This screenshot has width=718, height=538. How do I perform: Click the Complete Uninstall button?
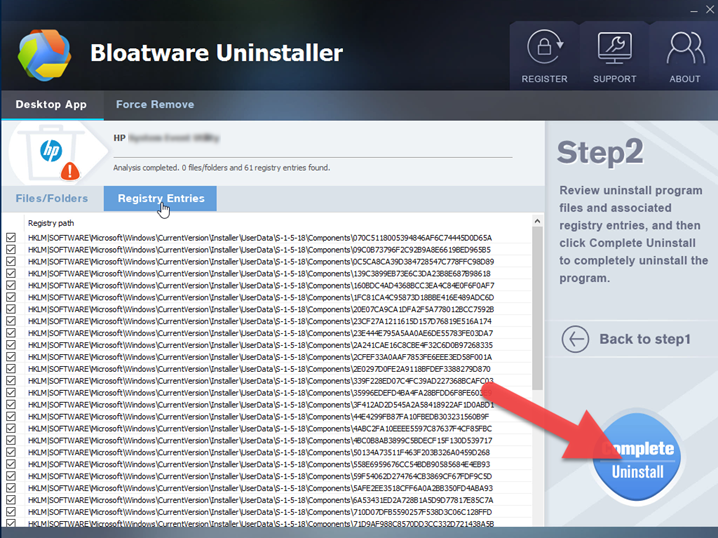(x=637, y=458)
